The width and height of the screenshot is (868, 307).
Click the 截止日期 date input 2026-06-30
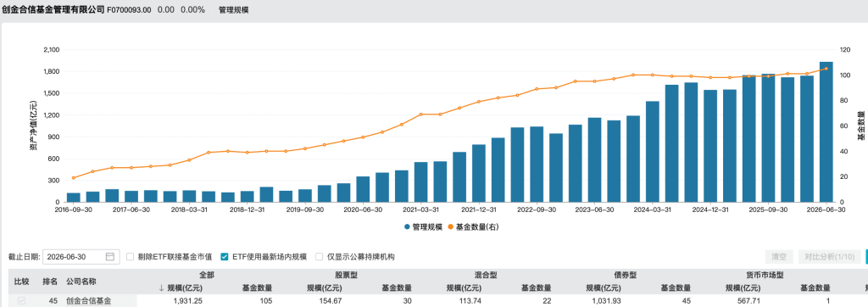point(81,257)
